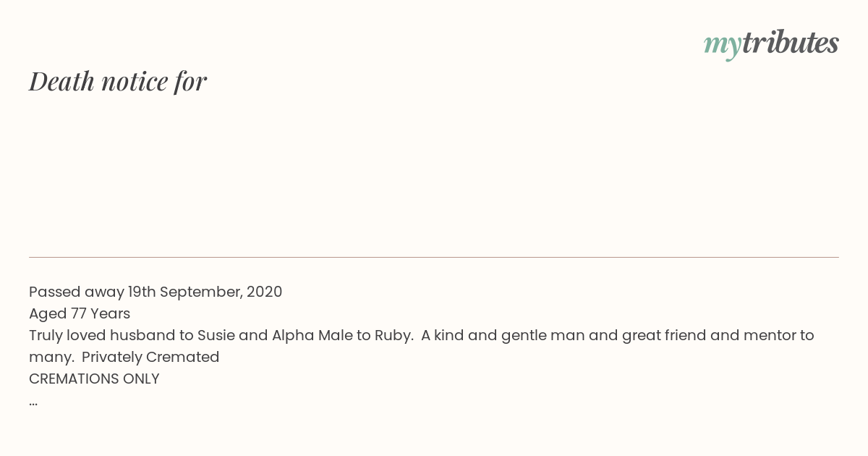The height and width of the screenshot is (456, 868).
Task: Click the mytributes logo
Action: pos(771,43)
